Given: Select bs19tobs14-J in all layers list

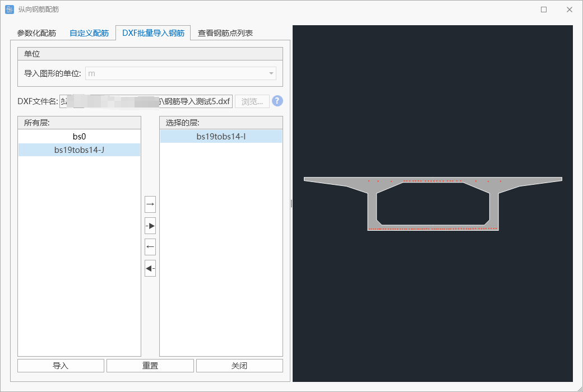Looking at the screenshot, I should click(x=79, y=150).
